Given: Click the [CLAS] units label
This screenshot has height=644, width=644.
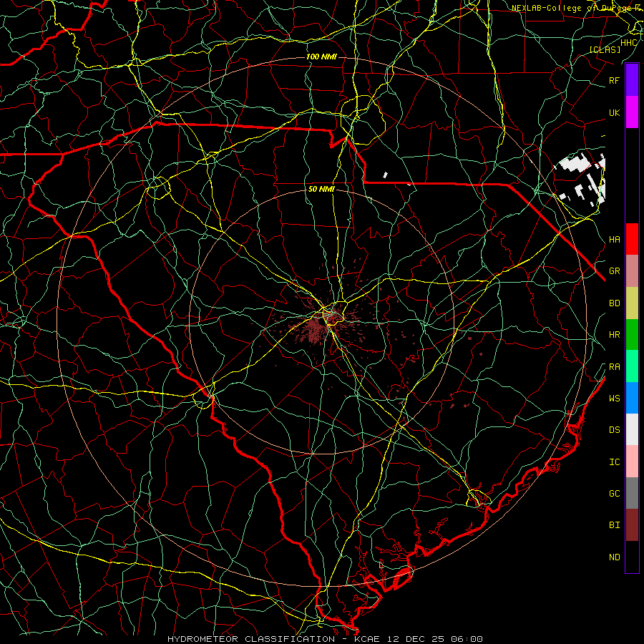Looking at the screenshot, I should [605, 49].
